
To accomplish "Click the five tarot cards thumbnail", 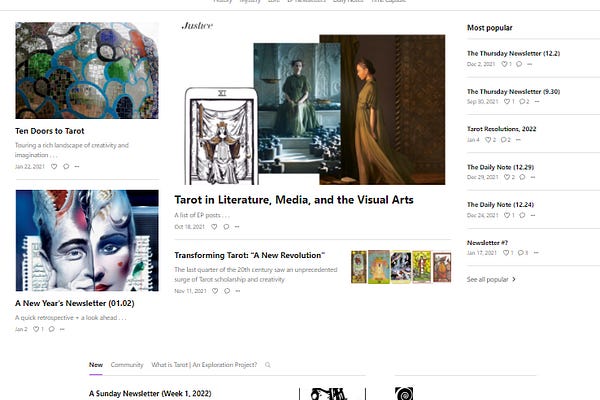I will pos(401,267).
